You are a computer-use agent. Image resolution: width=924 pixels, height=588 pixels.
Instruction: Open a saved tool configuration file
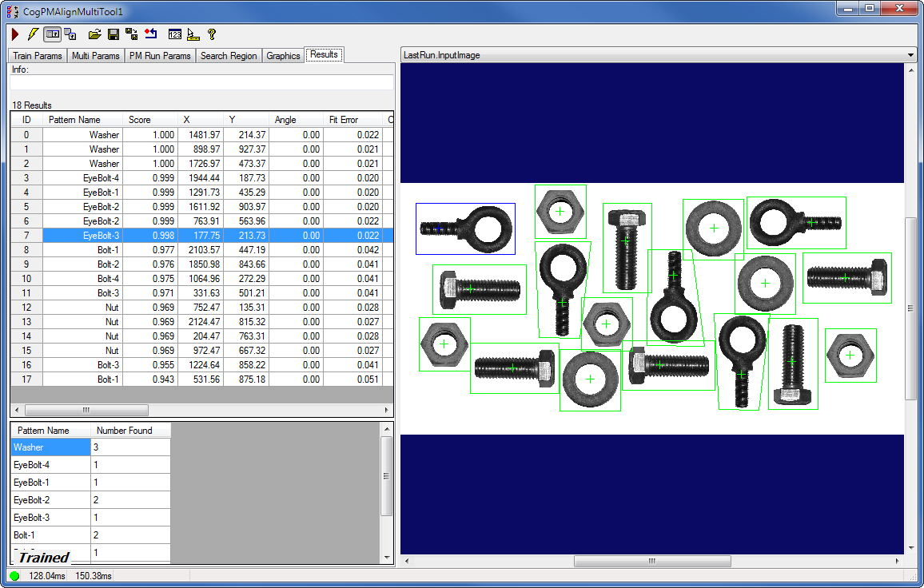tap(95, 34)
